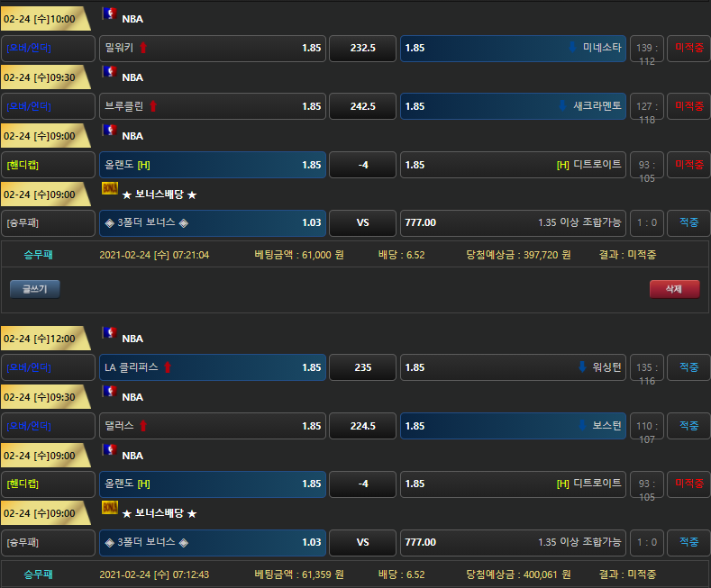Select the 232.5 over/under line box
Image resolution: width=711 pixels, height=588 pixels.
(362, 48)
